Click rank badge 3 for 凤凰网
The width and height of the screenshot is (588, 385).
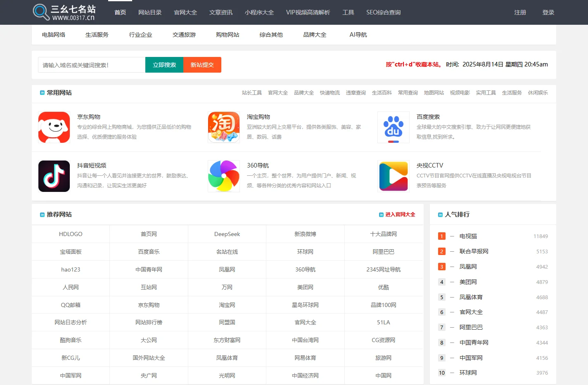[442, 267]
